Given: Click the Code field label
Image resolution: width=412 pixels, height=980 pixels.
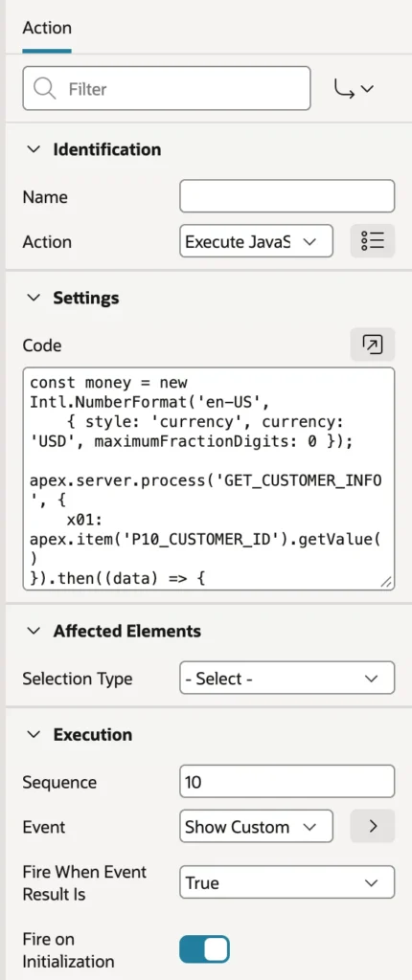Looking at the screenshot, I should coord(42,345).
